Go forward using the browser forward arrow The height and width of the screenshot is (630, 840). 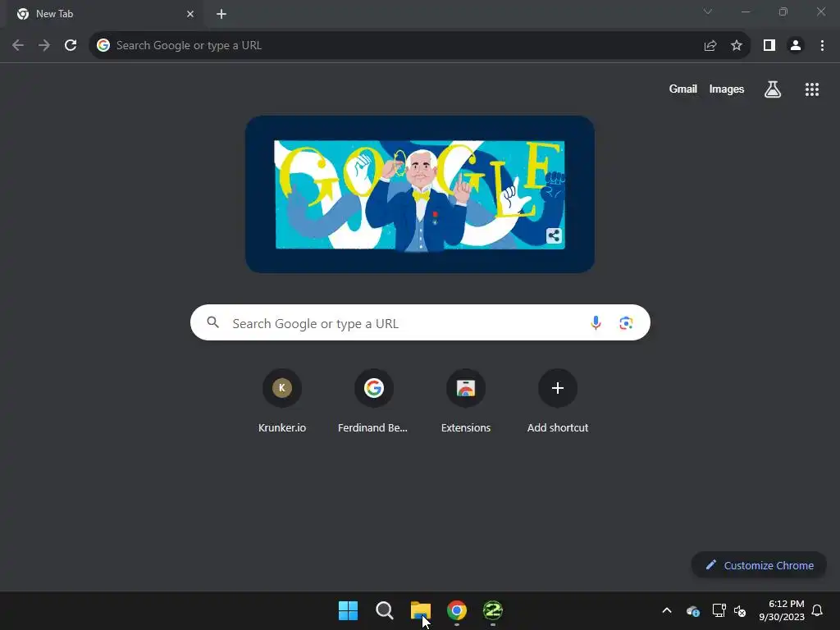[x=44, y=46]
